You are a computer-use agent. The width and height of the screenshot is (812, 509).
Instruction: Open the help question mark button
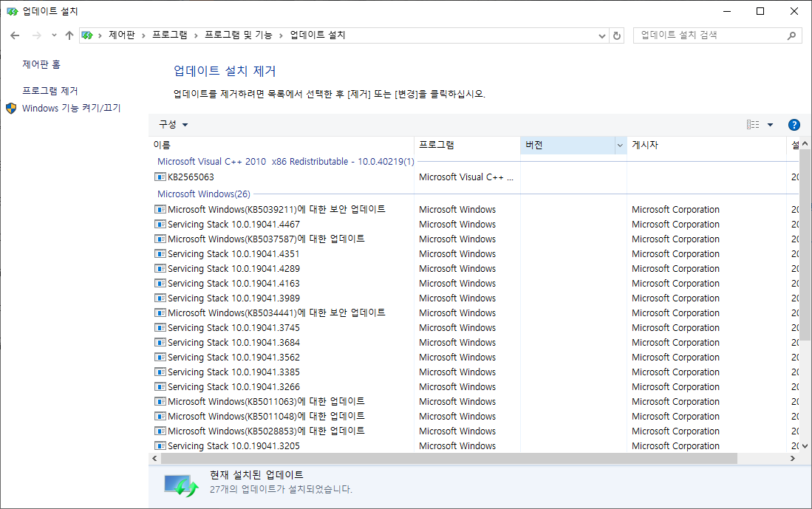[794, 125]
